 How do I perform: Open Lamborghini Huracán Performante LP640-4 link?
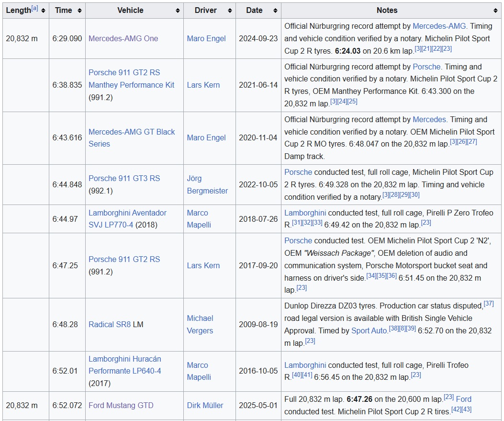(125, 365)
